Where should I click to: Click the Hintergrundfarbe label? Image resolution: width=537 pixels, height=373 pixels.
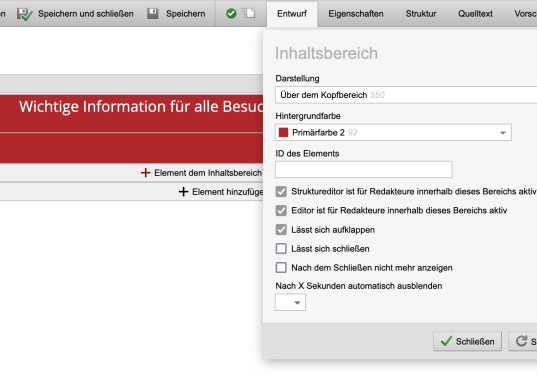(308, 116)
